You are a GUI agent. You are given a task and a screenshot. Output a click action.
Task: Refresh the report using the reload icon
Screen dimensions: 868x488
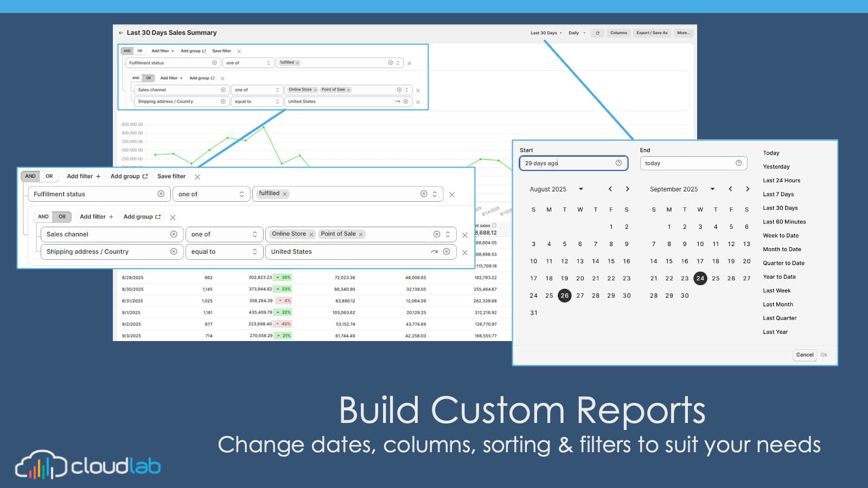597,33
